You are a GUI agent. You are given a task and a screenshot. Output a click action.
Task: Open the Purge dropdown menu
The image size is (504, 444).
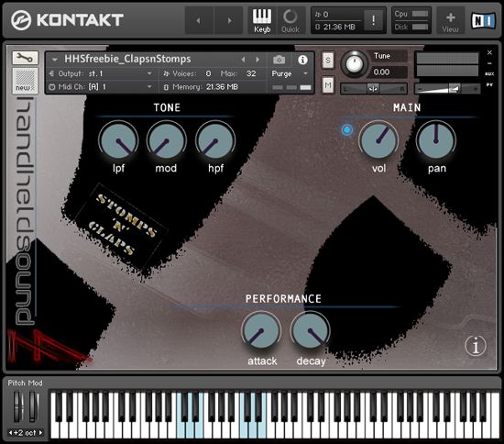pos(290,74)
